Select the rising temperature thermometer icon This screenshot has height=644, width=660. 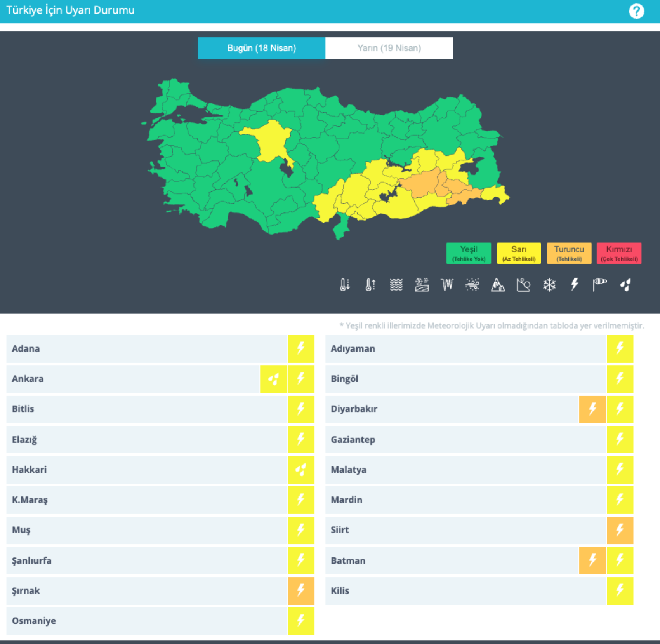370,285
